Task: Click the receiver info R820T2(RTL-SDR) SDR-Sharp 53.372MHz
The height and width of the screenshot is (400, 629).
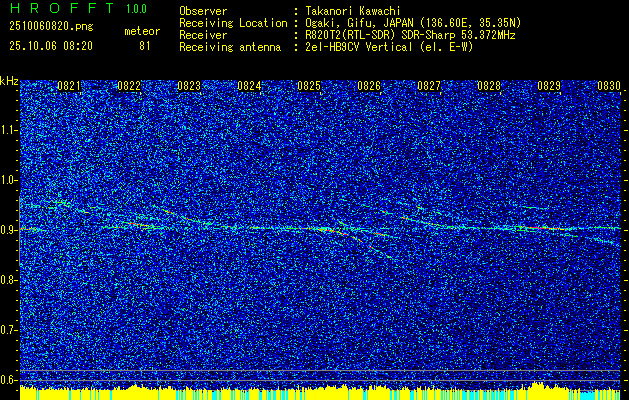Action: pyautogui.click(x=410, y=35)
